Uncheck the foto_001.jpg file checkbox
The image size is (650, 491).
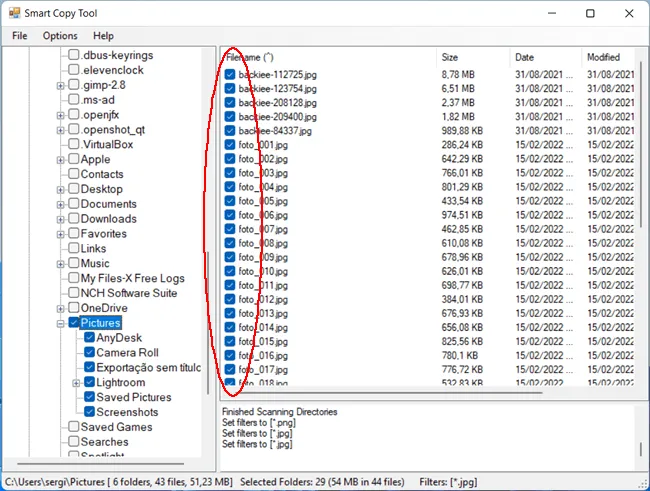pyautogui.click(x=230, y=145)
